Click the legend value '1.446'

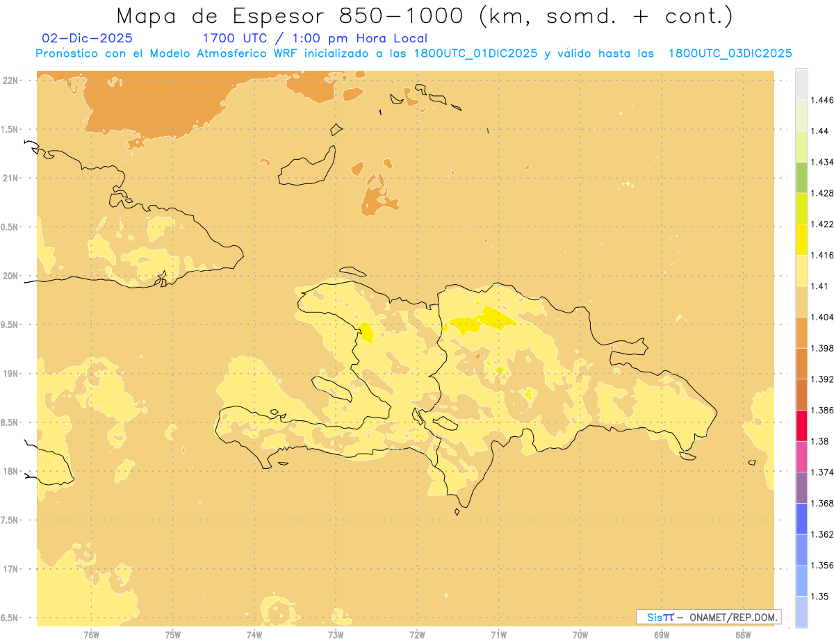click(x=821, y=100)
